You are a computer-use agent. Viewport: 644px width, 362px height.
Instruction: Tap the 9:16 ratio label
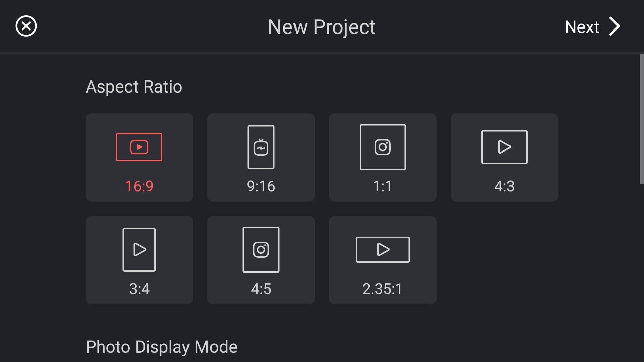coord(261,186)
